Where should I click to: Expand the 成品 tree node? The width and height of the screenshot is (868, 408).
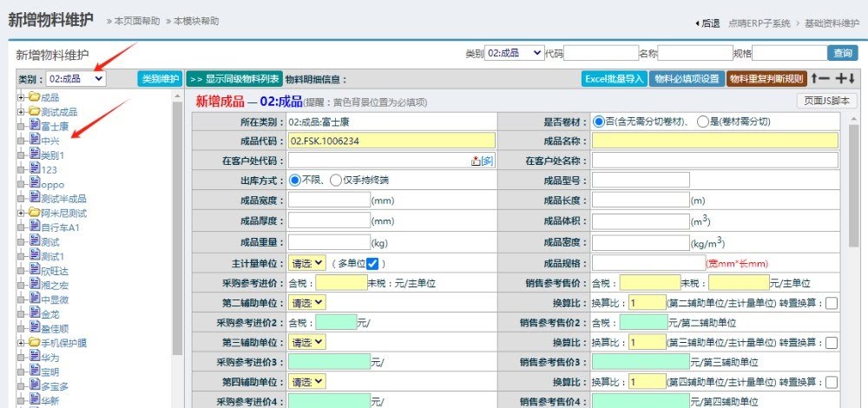(21, 97)
